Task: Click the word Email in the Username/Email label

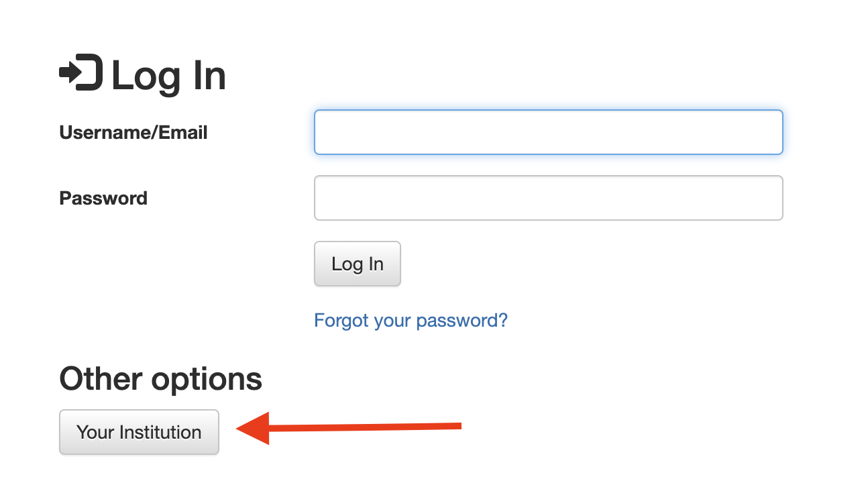Action: [182, 133]
